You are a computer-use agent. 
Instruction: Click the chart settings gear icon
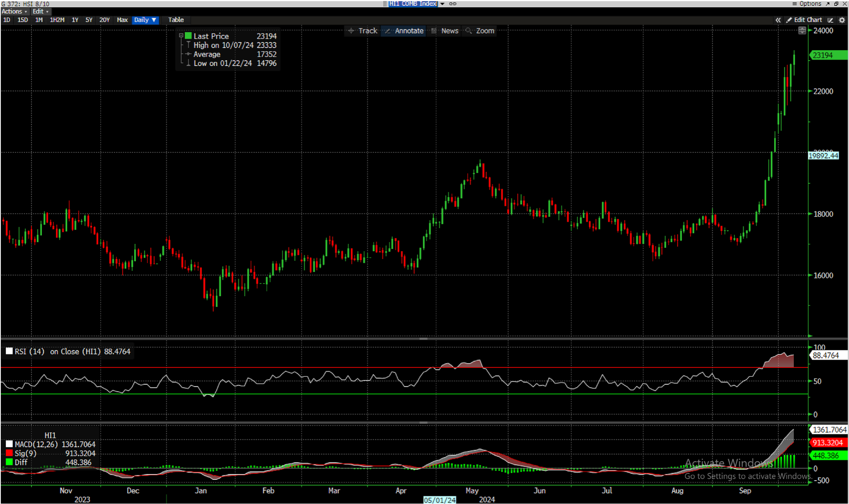(842, 20)
